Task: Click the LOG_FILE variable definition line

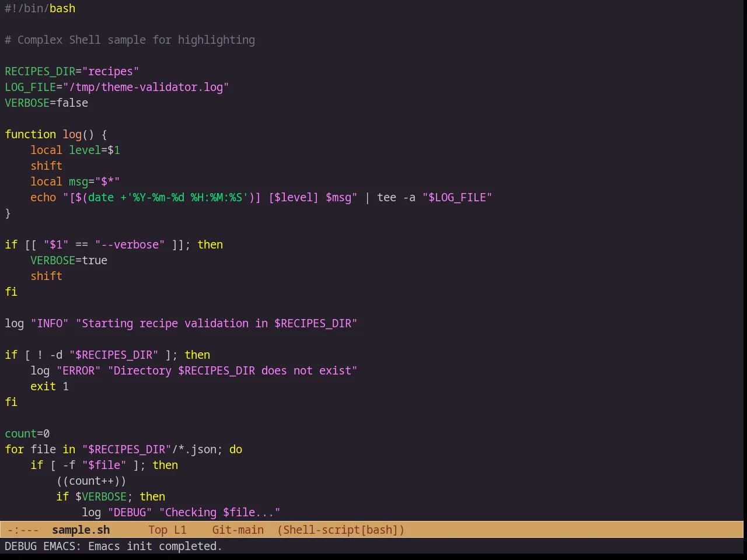Action: tap(117, 87)
